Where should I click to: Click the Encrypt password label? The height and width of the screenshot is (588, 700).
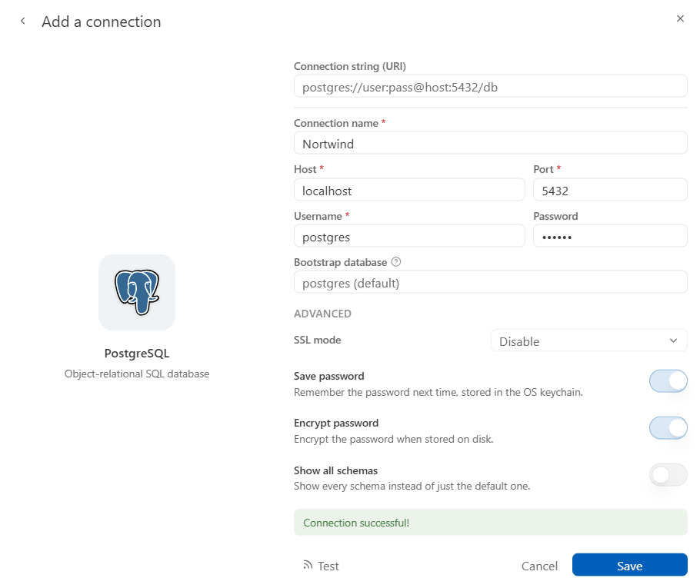coord(336,423)
